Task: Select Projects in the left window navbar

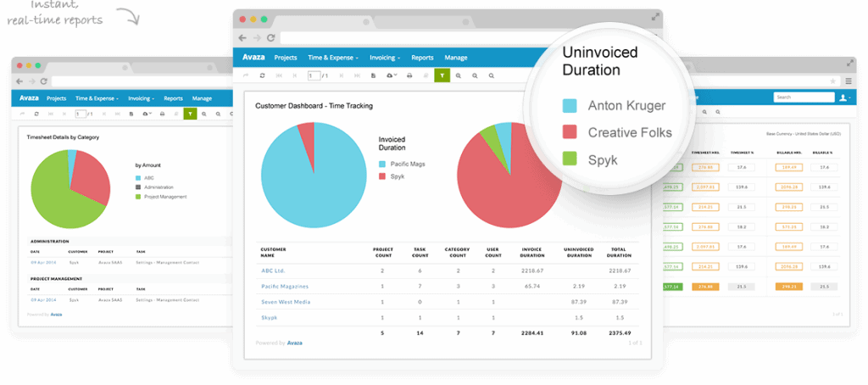Action: 57,98
